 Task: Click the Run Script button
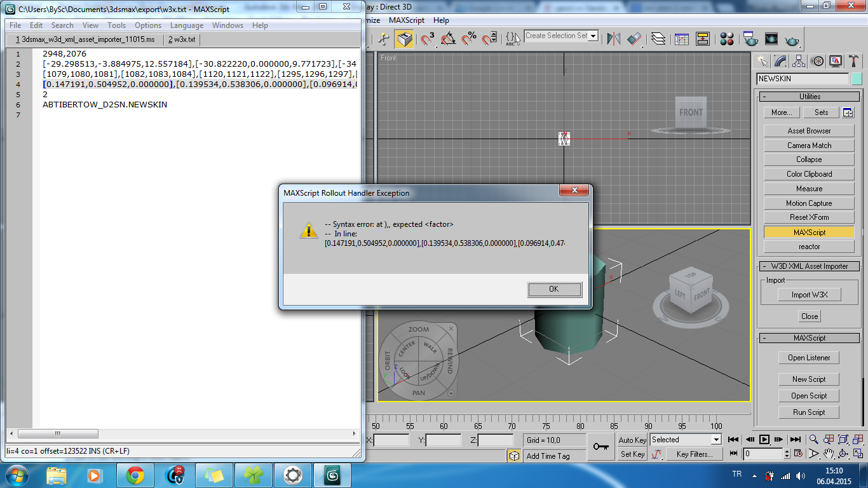coord(809,412)
